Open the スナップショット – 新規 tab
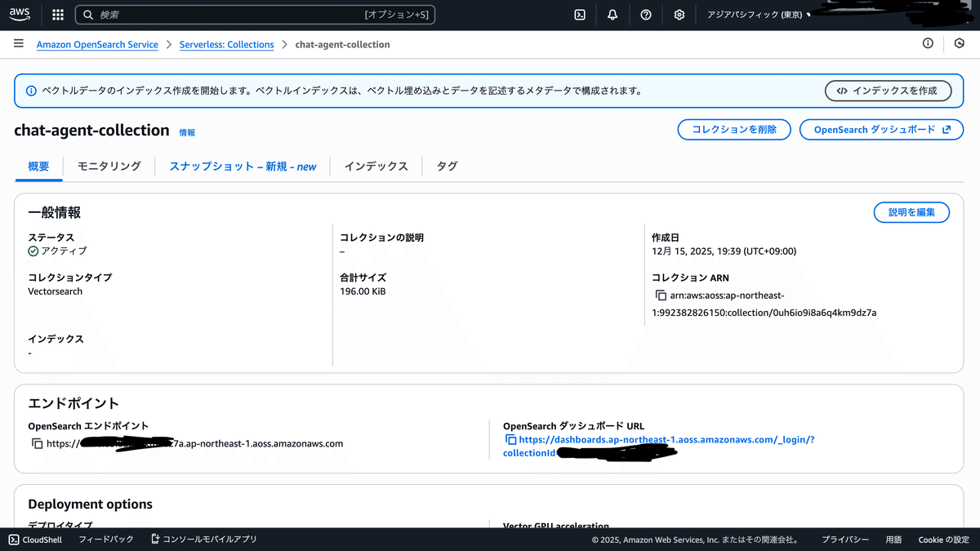Image resolution: width=980 pixels, height=551 pixels. (242, 166)
